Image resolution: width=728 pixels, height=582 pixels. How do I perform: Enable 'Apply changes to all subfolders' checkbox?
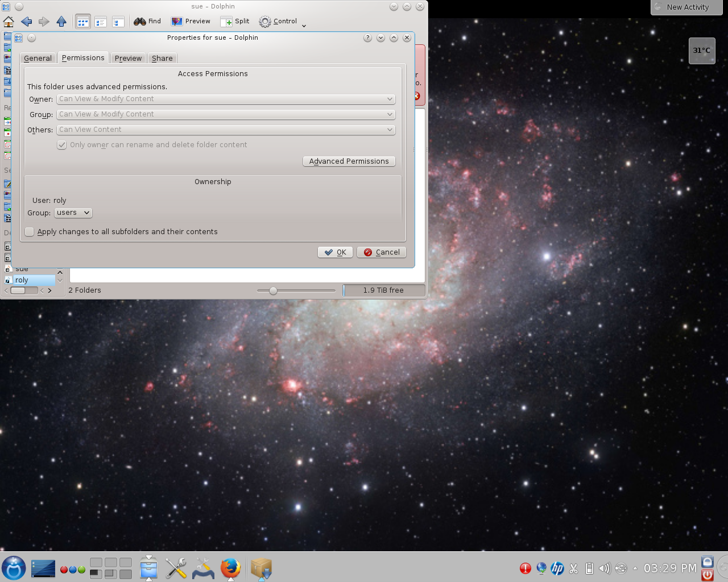coord(30,231)
